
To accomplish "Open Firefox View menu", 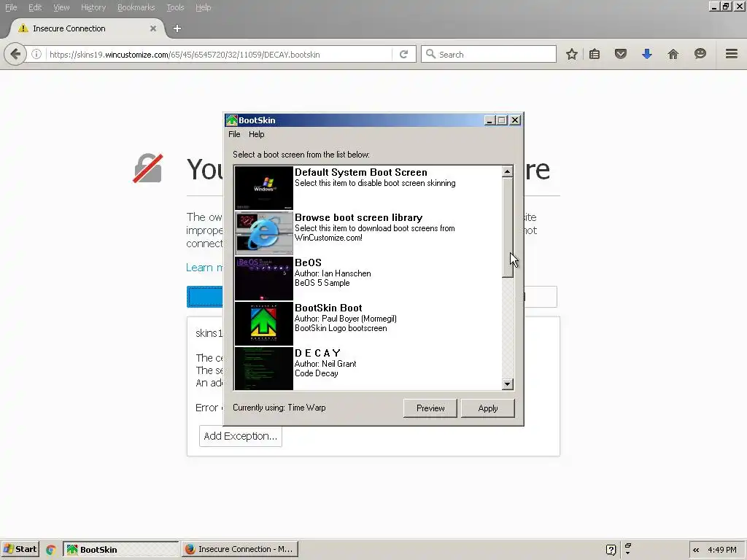I will (x=61, y=7).
